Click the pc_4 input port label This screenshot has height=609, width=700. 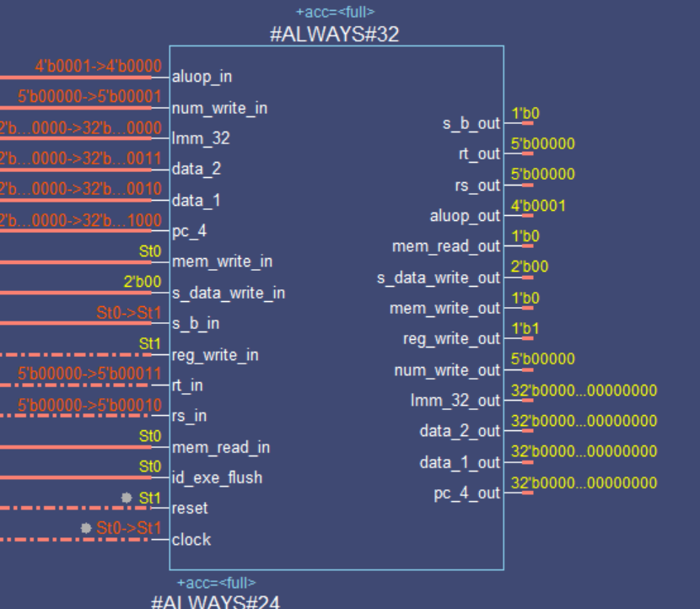click(x=189, y=231)
